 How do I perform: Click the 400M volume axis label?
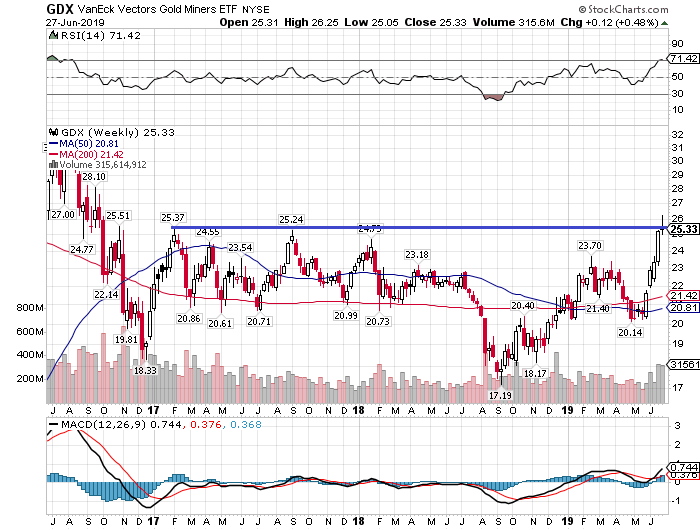pos(30,355)
